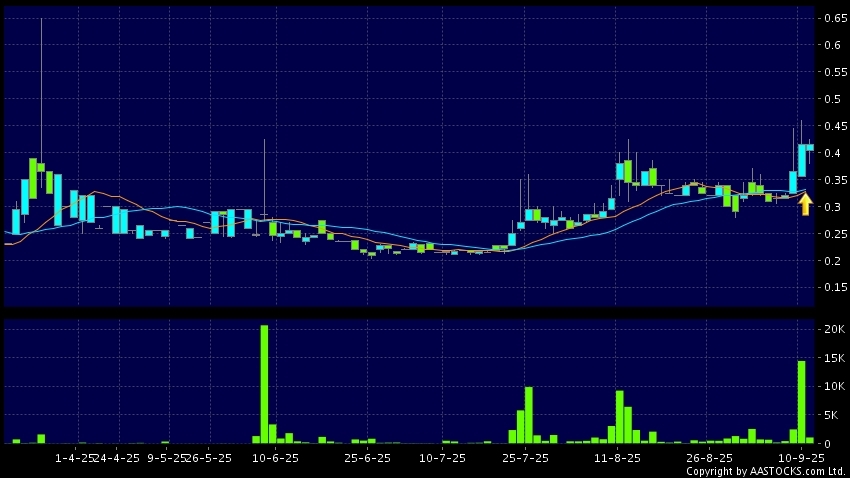Click the AASTOCKS.com copyright notice
Viewport: 850px width, 478px height.
pyautogui.click(x=767, y=471)
